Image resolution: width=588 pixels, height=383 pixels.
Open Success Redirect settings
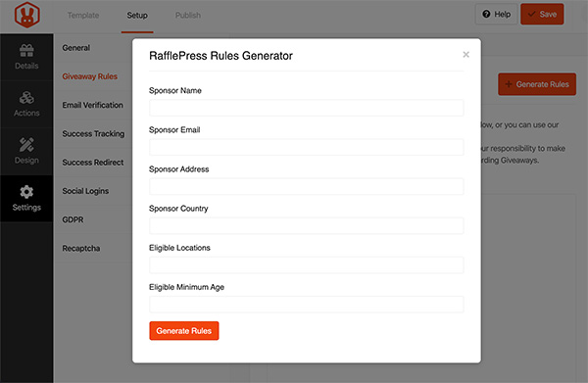(x=93, y=163)
